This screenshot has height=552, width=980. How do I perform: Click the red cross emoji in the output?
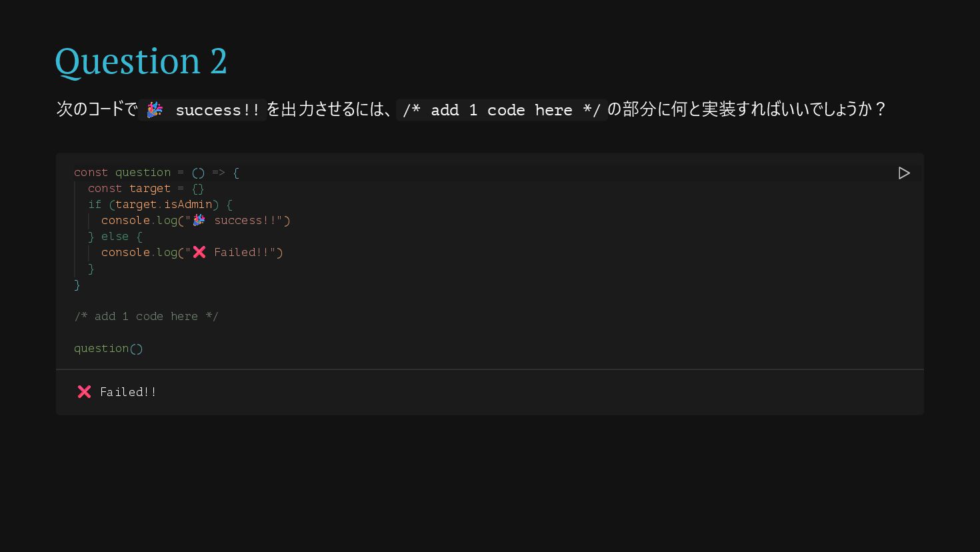pos(84,392)
